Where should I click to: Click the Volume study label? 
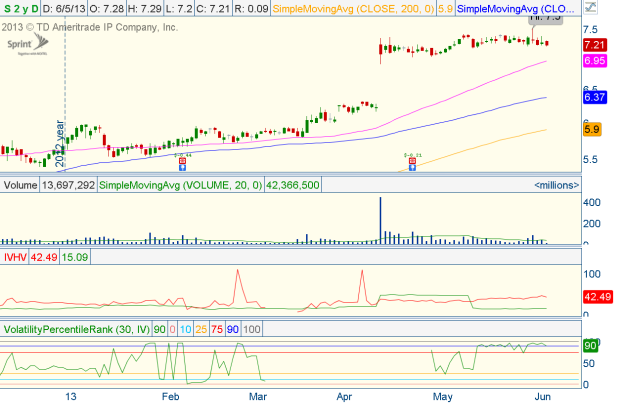pyautogui.click(x=21, y=185)
